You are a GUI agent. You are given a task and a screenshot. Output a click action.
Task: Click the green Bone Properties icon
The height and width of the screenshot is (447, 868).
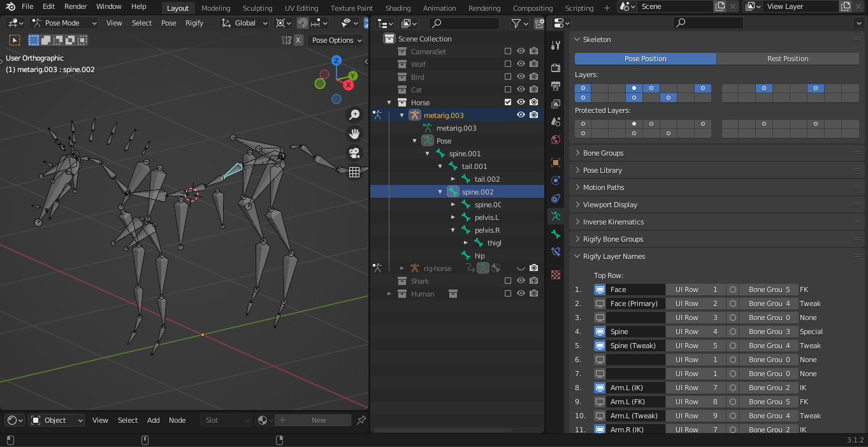555,234
